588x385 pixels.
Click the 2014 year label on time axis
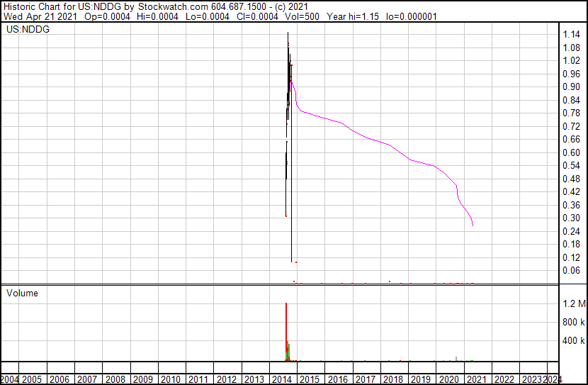(282, 379)
